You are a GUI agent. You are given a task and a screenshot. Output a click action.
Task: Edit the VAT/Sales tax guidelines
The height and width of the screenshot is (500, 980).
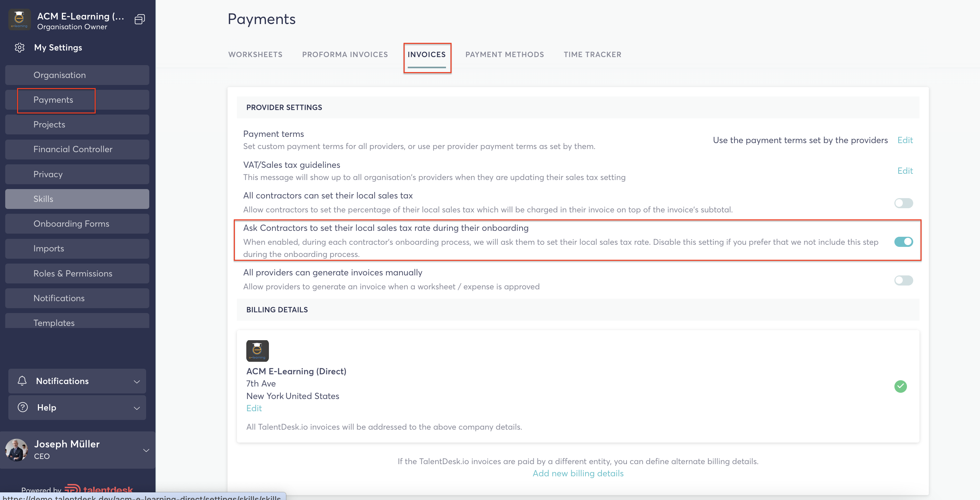tap(905, 171)
